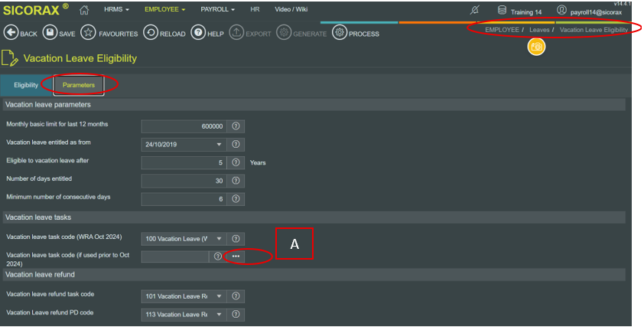Viewport: 644px width, 327px height.
Task: Click the Vacation Leave Eligibility page icon
Action: pos(10,58)
